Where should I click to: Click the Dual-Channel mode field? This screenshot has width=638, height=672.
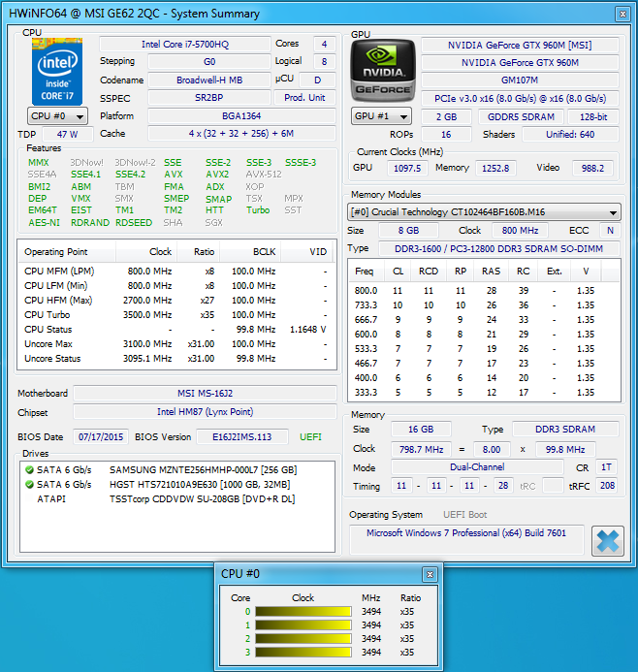(477, 467)
